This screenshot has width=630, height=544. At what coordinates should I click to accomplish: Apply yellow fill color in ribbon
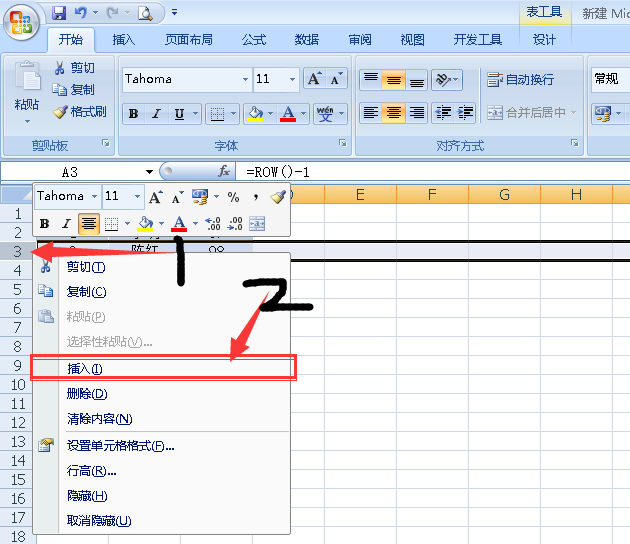[255, 114]
